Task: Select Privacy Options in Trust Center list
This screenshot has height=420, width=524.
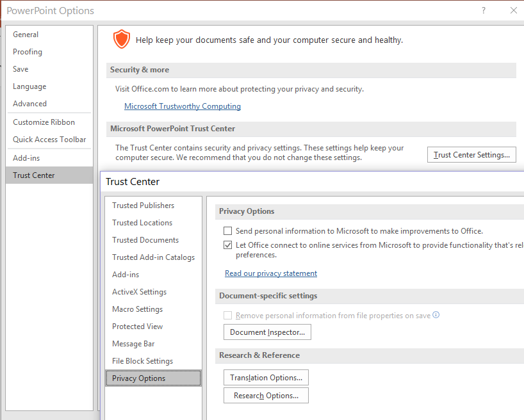Action: (x=153, y=378)
